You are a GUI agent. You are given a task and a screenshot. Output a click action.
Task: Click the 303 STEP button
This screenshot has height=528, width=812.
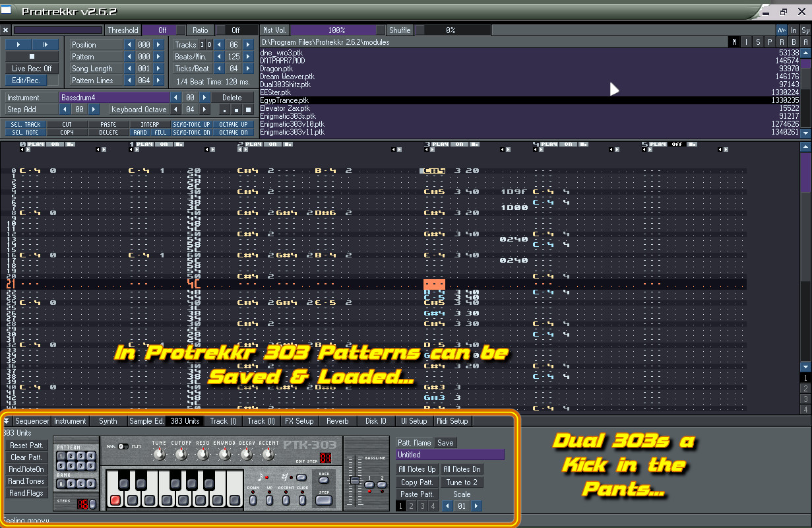[x=324, y=500]
